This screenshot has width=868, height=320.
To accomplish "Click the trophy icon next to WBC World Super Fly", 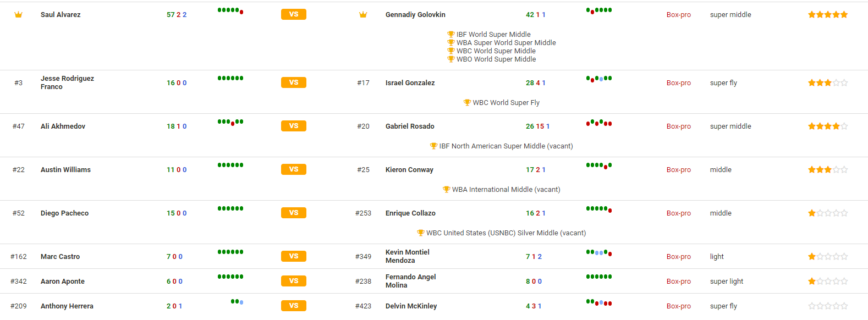I will point(468,102).
